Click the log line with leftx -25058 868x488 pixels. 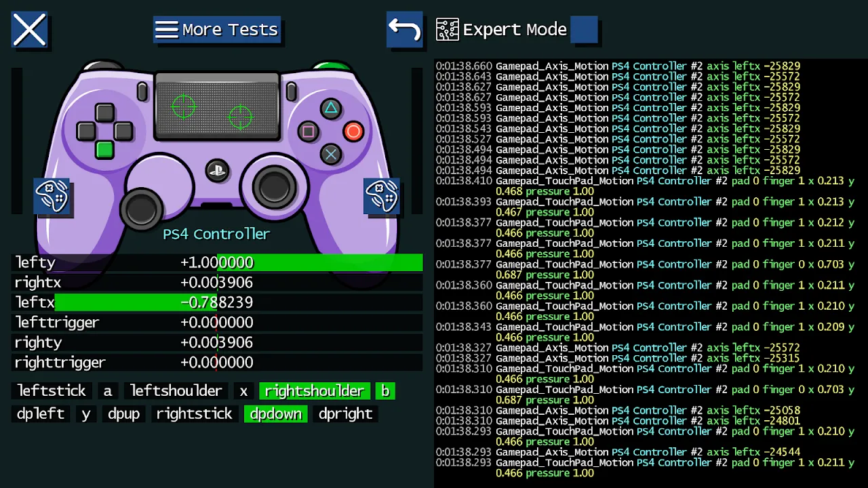(x=618, y=410)
